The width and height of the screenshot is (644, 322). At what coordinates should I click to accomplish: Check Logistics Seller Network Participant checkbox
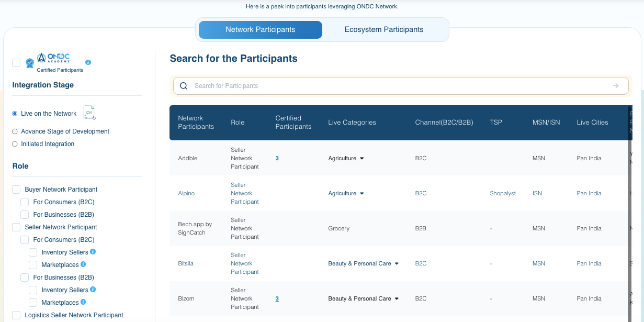pyautogui.click(x=16, y=315)
